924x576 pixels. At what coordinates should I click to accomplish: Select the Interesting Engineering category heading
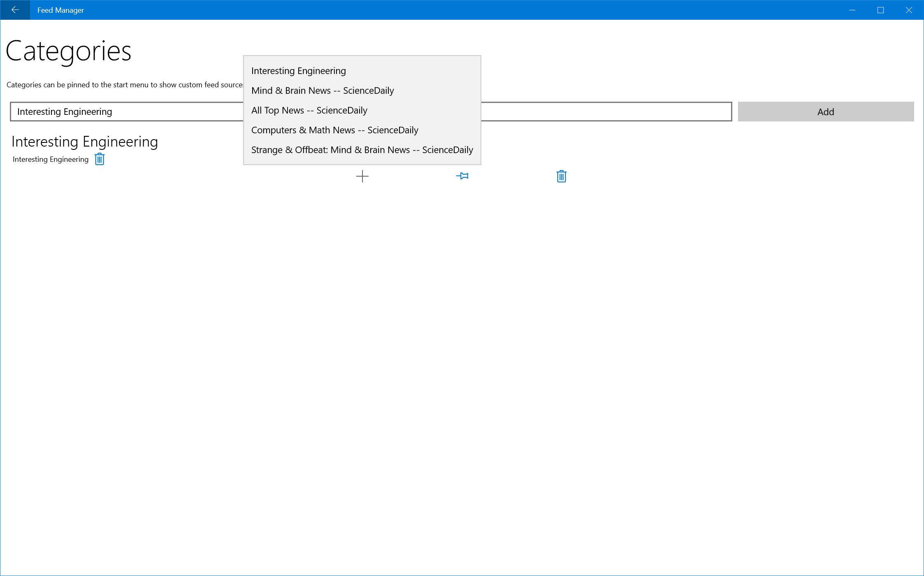85,142
